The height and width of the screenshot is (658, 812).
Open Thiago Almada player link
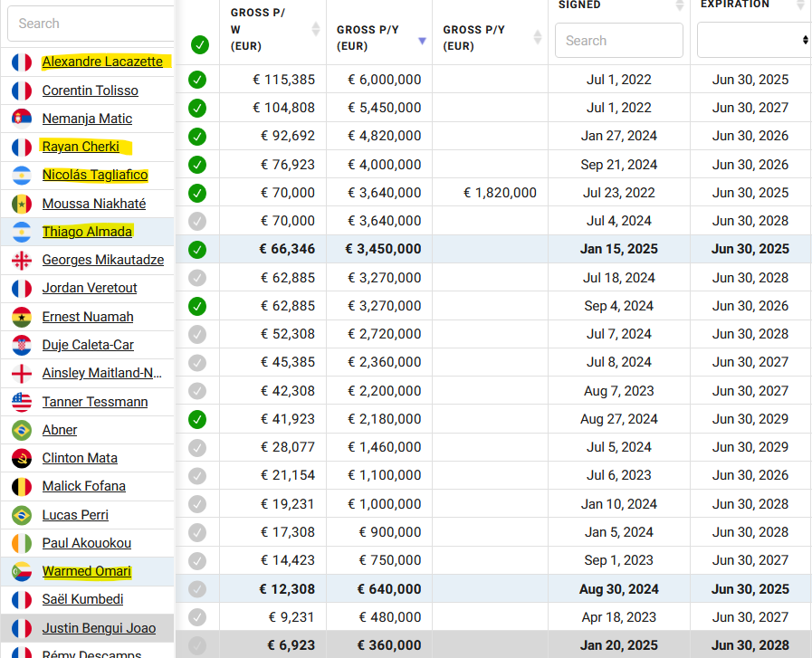point(87,232)
